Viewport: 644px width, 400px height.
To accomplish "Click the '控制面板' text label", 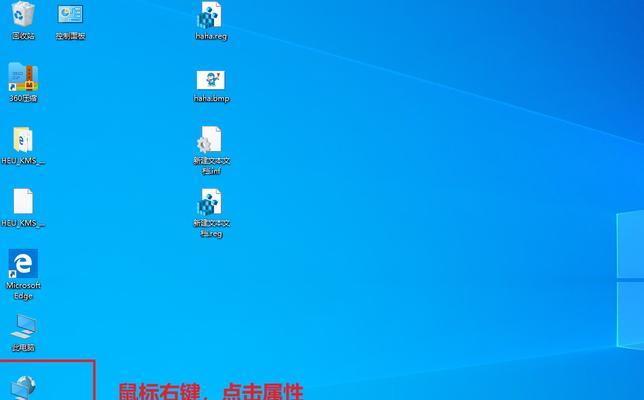I will 70,36.
